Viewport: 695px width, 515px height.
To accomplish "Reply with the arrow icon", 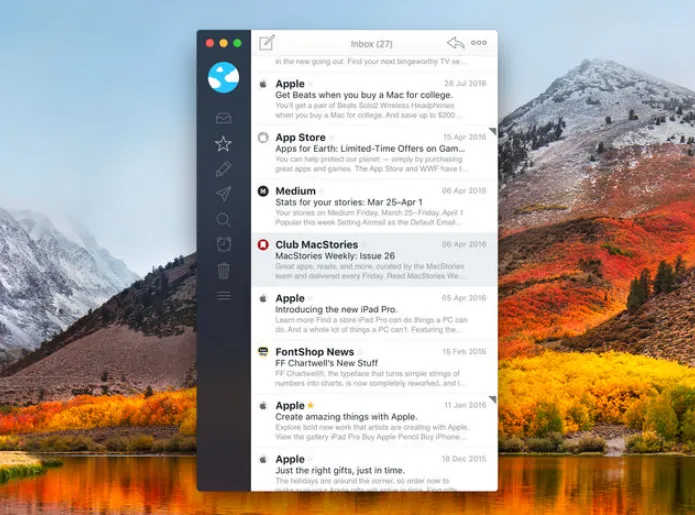I will pyautogui.click(x=456, y=43).
